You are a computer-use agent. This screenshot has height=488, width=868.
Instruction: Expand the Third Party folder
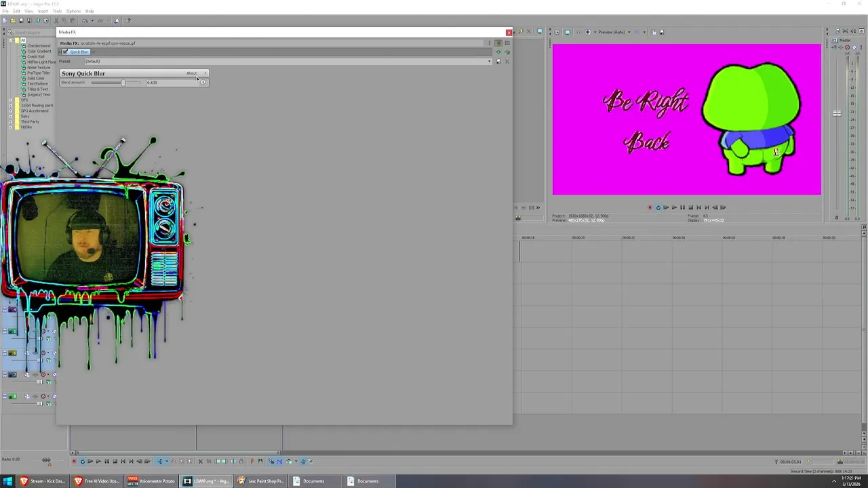tap(10, 122)
